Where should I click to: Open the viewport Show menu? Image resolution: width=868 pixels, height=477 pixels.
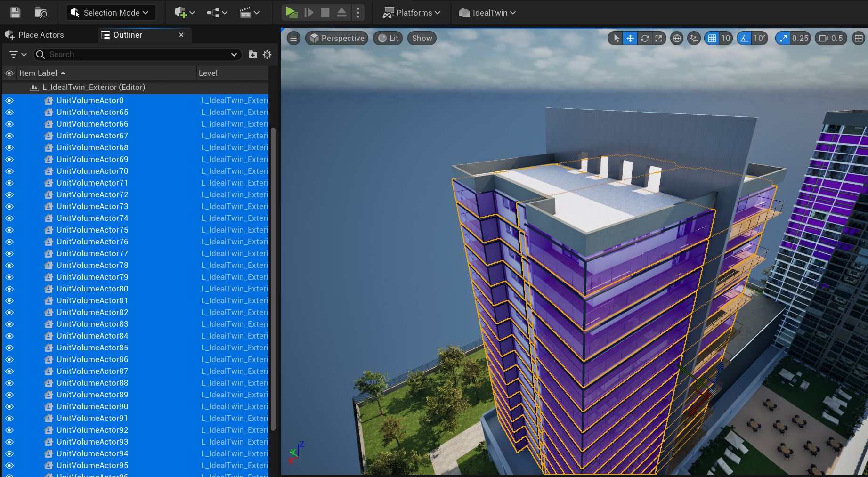pyautogui.click(x=422, y=39)
